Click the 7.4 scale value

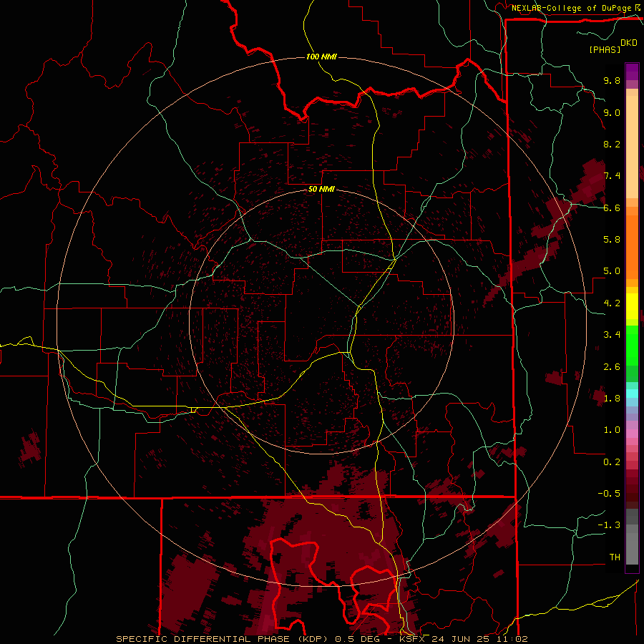[612, 176]
